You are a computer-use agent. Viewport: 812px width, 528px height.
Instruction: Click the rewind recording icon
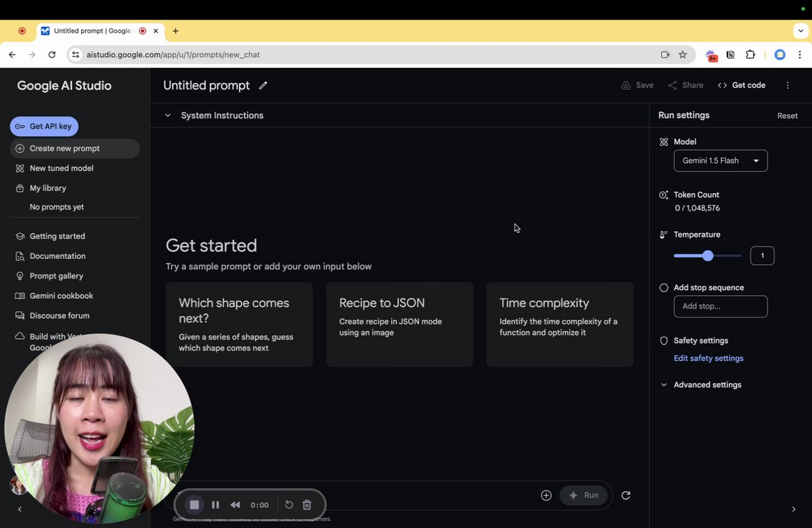(235, 505)
